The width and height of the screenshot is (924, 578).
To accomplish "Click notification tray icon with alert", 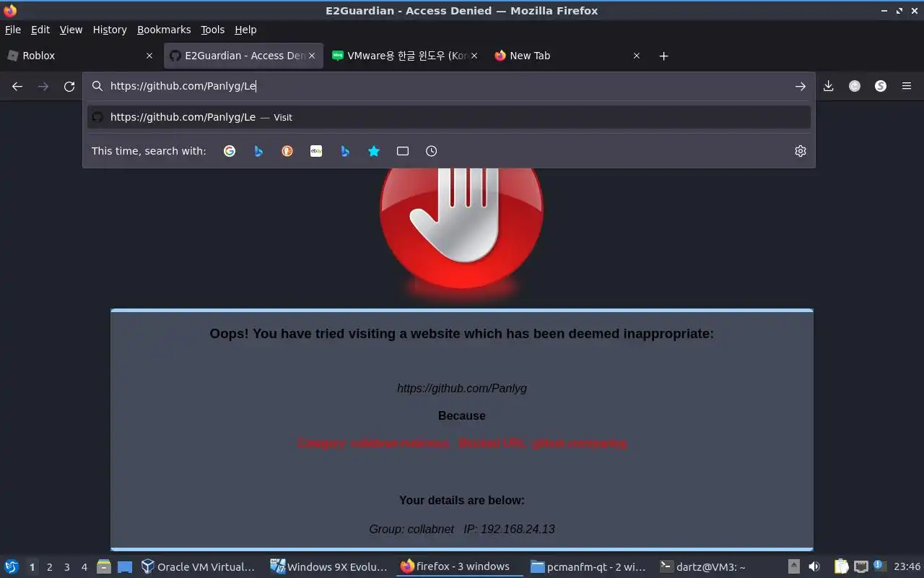I will pyautogui.click(x=879, y=566).
